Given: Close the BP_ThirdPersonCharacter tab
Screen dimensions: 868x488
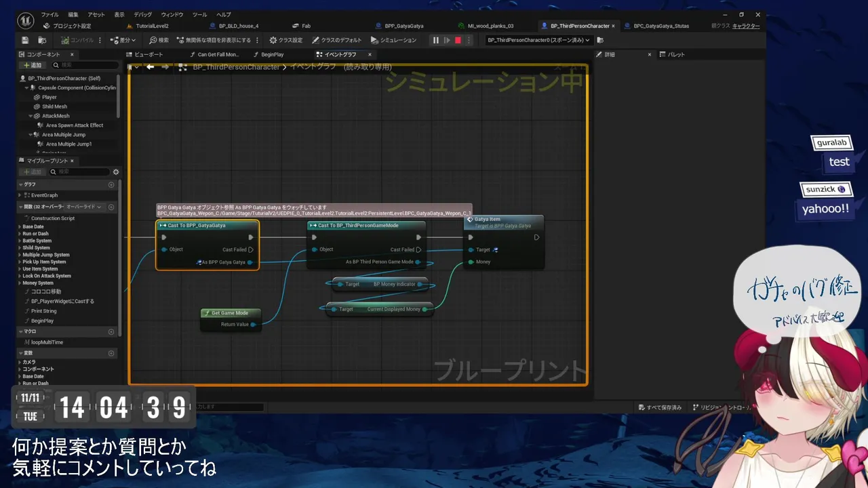Looking at the screenshot, I should 613,26.
